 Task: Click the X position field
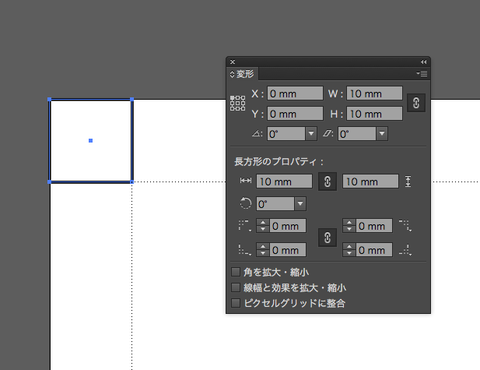[x=295, y=94]
